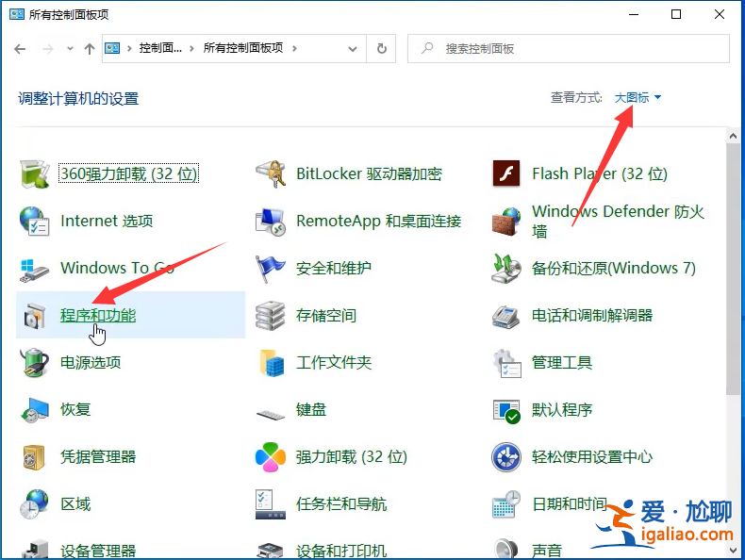745x560 pixels.
Task: Click the window title bar control panel icon
Action: pyautogui.click(x=17, y=14)
